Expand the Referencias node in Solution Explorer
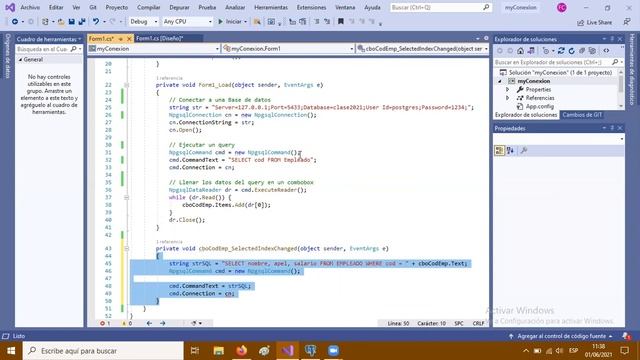Image resolution: width=640 pixels, height=360 pixels. point(508,98)
